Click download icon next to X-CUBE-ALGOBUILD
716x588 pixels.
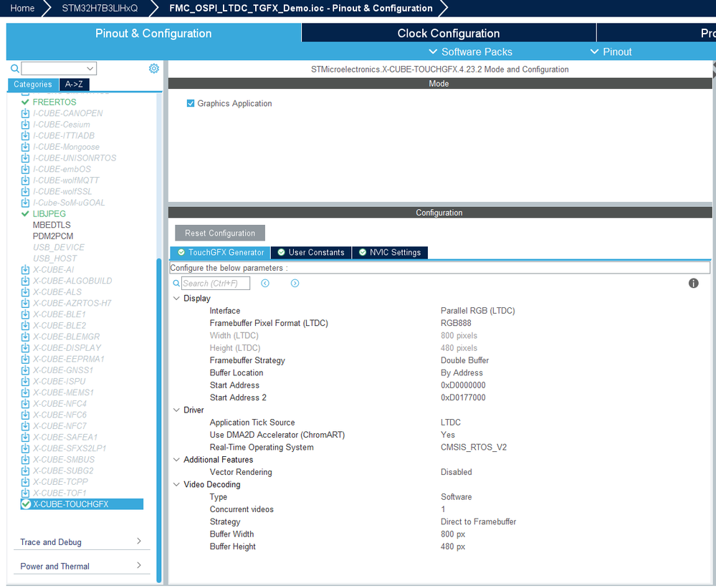point(26,281)
